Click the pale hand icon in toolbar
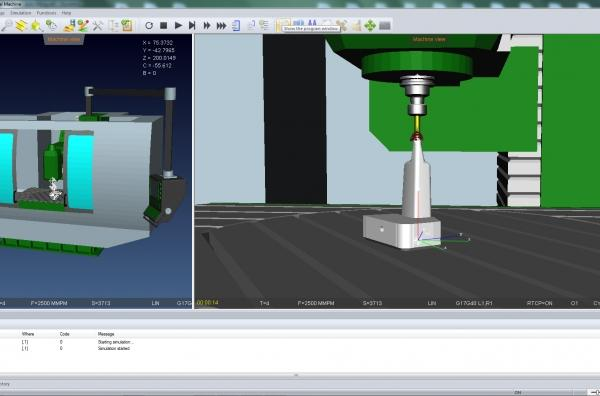Screen dimensions: 600x396 pyautogui.click(x=356, y=26)
